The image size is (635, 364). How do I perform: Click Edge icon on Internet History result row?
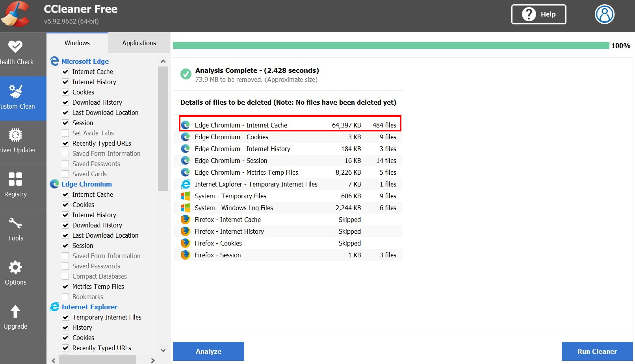click(185, 149)
